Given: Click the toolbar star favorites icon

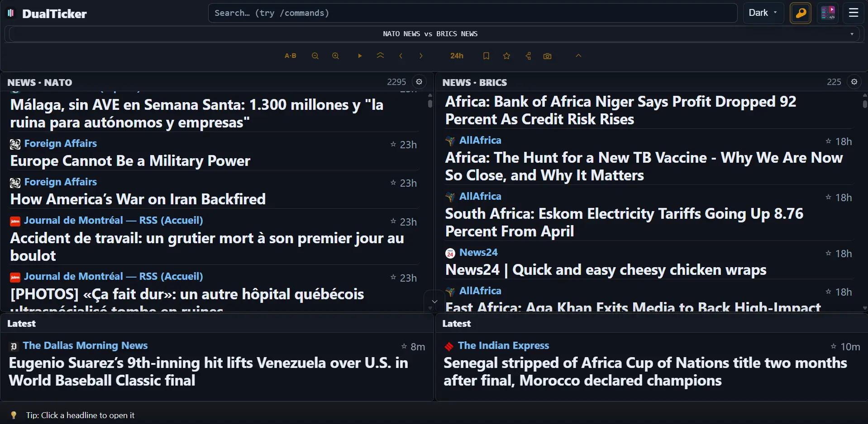Looking at the screenshot, I should (506, 56).
